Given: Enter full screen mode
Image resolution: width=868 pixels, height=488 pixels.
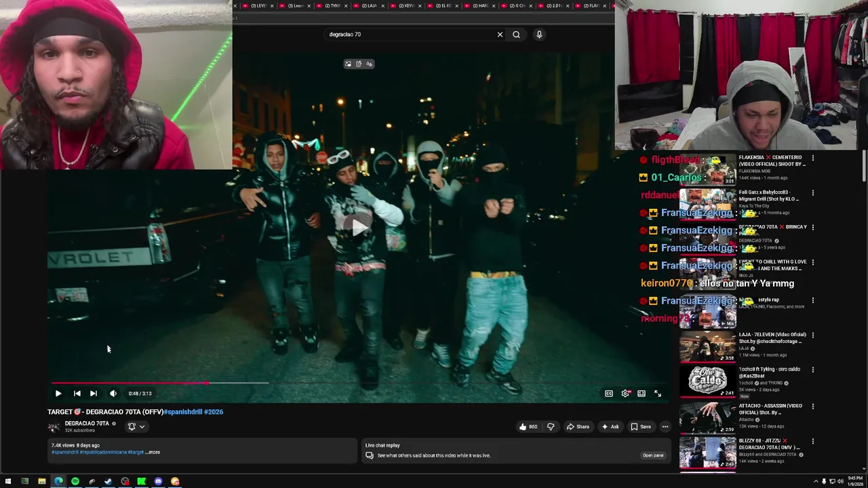Looking at the screenshot, I should click(x=658, y=393).
